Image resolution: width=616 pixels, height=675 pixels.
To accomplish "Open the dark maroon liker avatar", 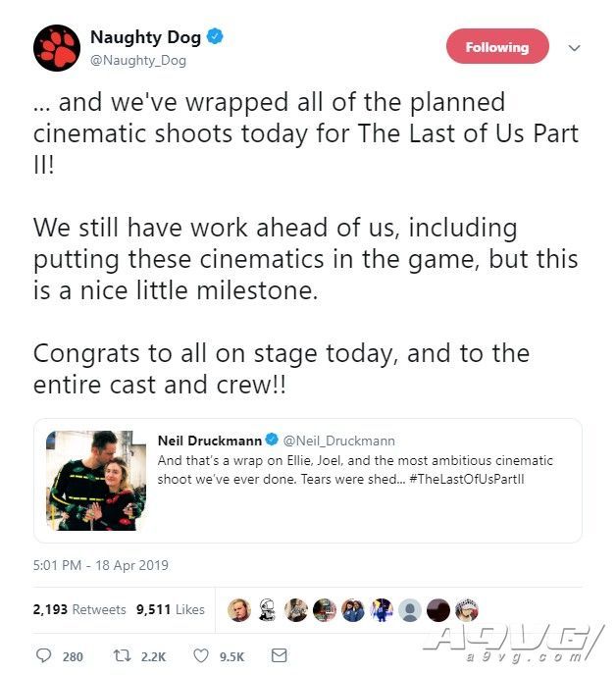I will click(x=438, y=609).
